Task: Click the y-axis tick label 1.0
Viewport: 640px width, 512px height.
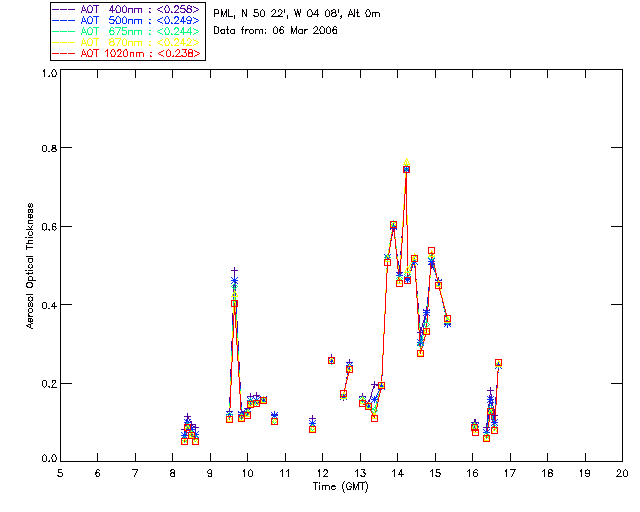Action: coord(47,73)
